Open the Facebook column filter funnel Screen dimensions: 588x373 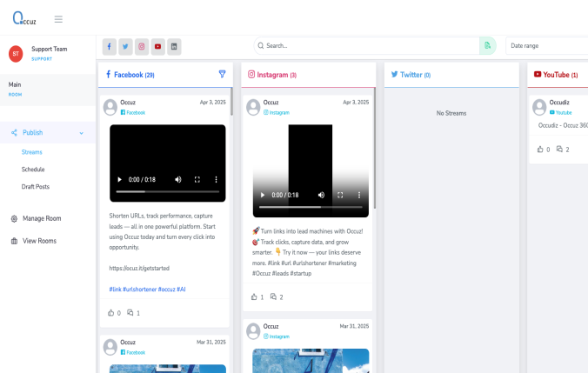click(x=222, y=75)
